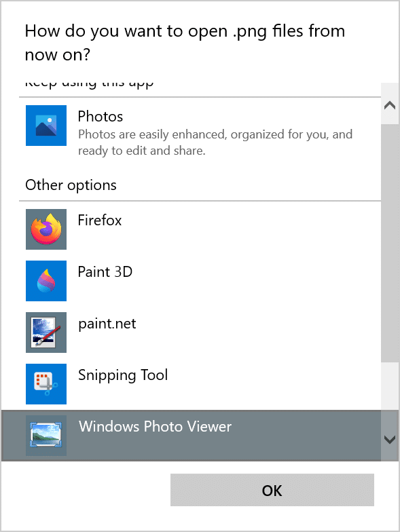Click the Firefox label

(99, 220)
